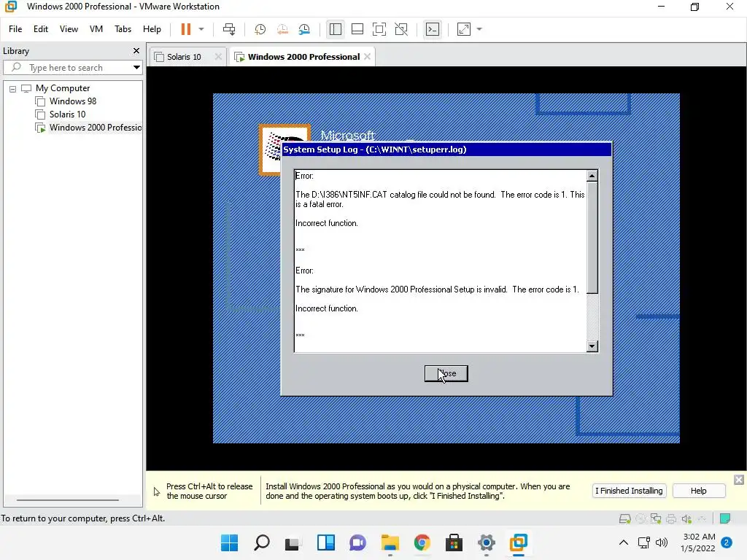Click the system volume tray icon
The width and height of the screenshot is (747, 560).
point(662,542)
